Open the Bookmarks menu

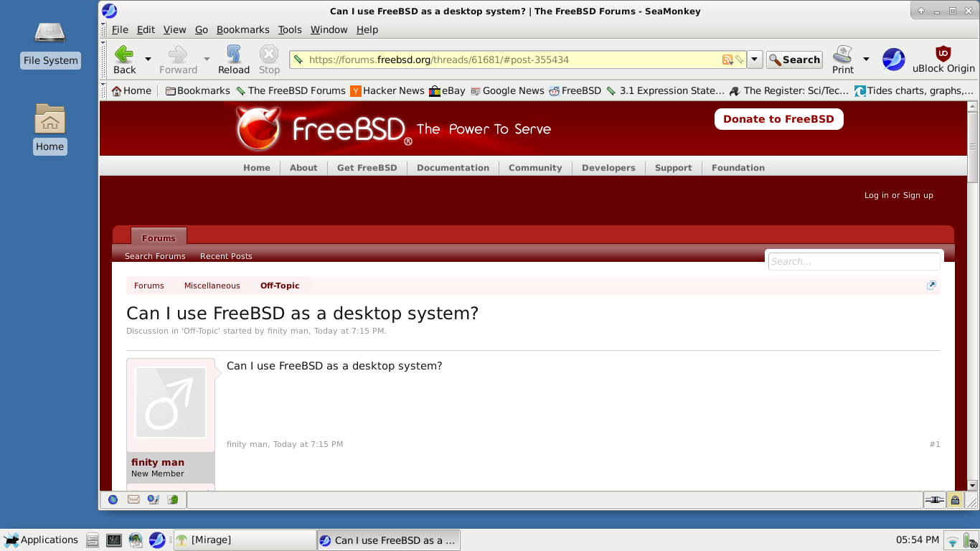[x=242, y=29]
